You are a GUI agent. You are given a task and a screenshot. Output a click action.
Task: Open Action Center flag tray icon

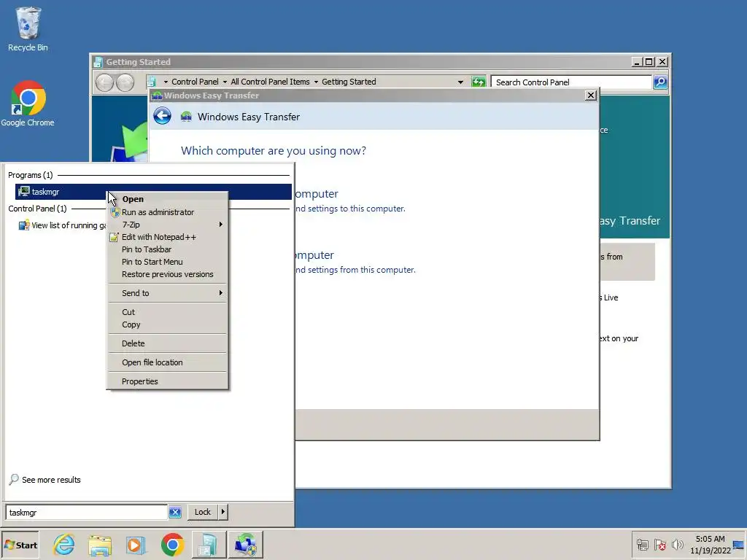[659, 545]
